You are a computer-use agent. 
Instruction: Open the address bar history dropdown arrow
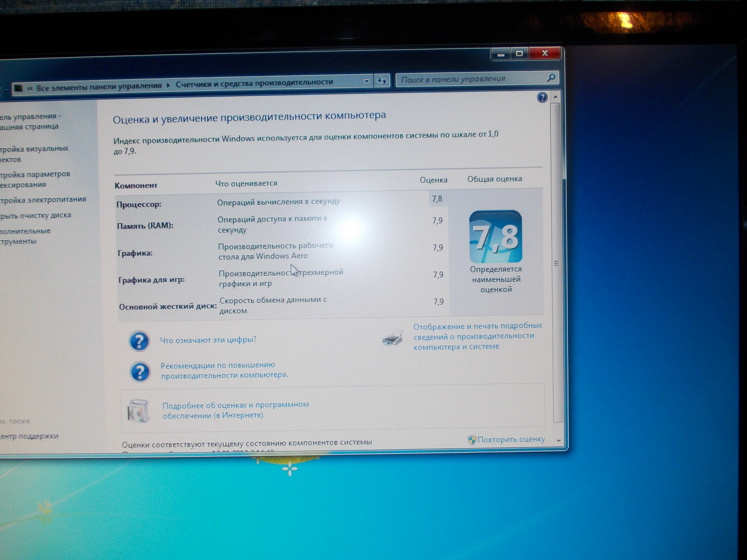(x=366, y=81)
